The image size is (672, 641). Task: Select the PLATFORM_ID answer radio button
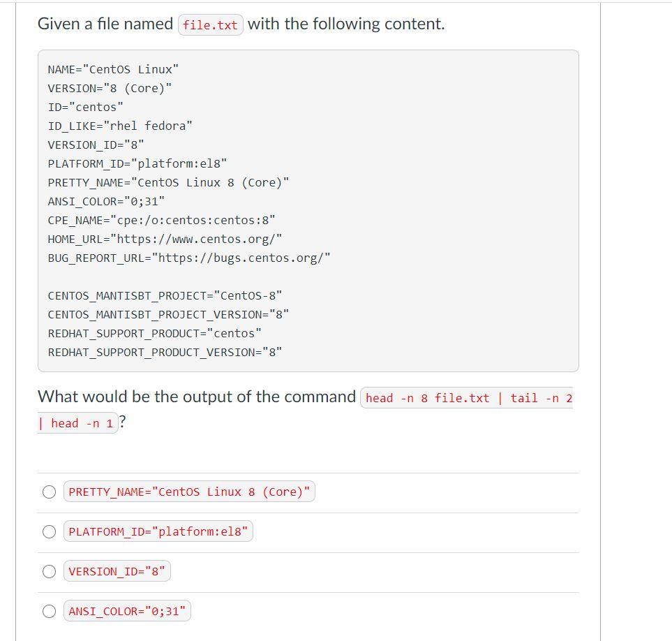[49, 531]
